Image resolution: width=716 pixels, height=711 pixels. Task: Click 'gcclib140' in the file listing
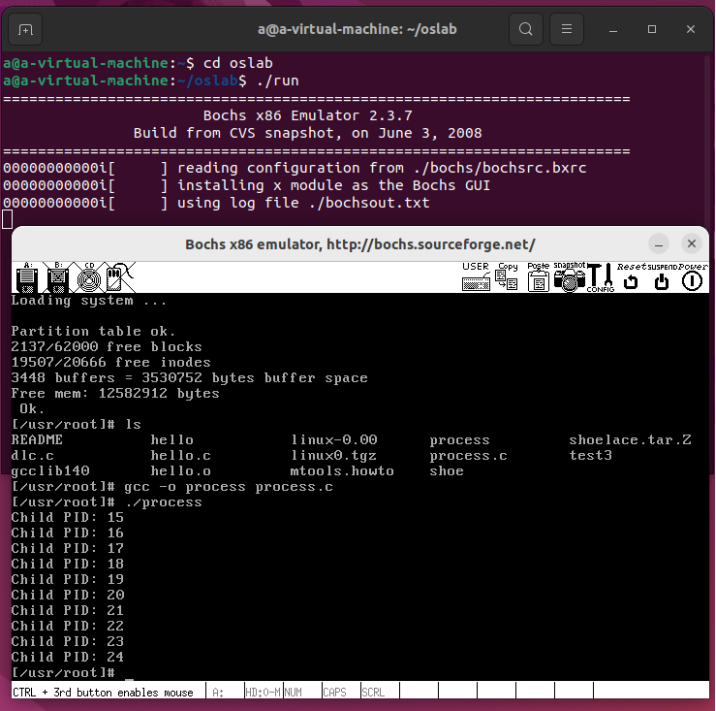click(50, 471)
